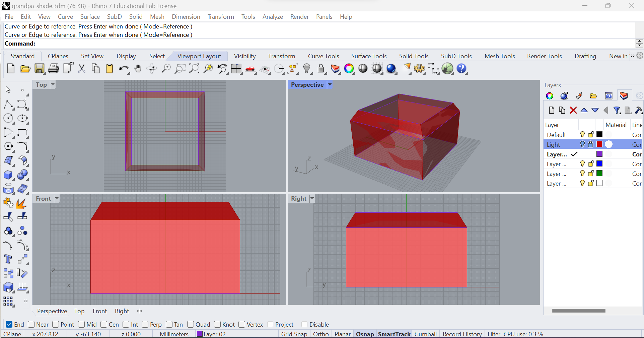Toggle Ortho mode in status bar
Viewport: 644px width, 338px height.
point(321,334)
